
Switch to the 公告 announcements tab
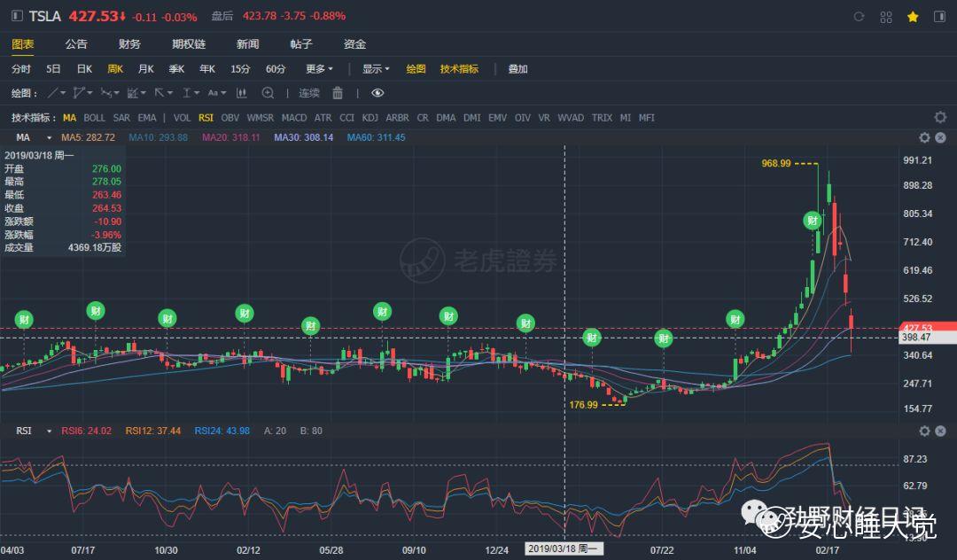[x=76, y=44]
